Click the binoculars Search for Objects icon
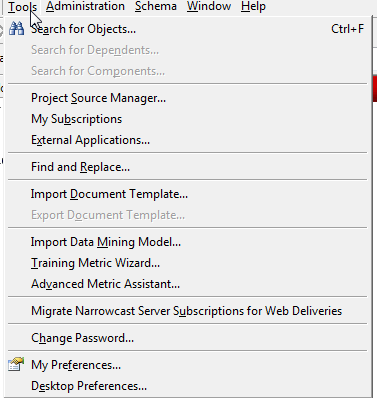377x398 pixels. [16, 29]
